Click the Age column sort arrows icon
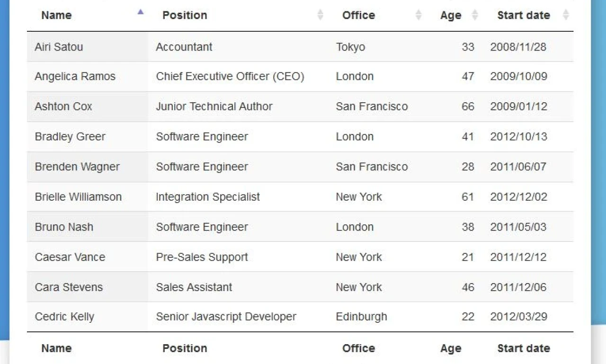606x364 pixels. (475, 15)
